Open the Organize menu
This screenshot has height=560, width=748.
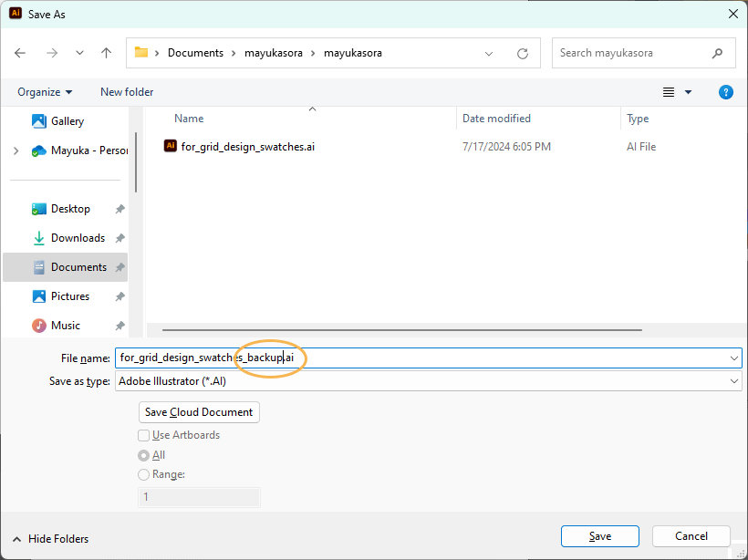45,92
